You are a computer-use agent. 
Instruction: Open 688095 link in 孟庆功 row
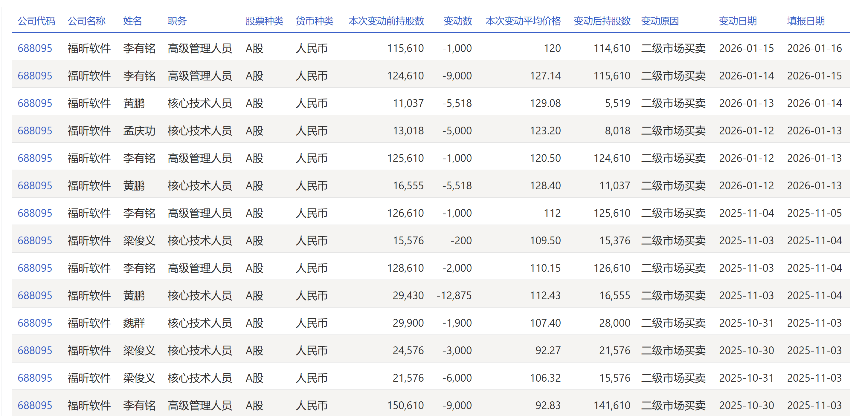click(35, 131)
